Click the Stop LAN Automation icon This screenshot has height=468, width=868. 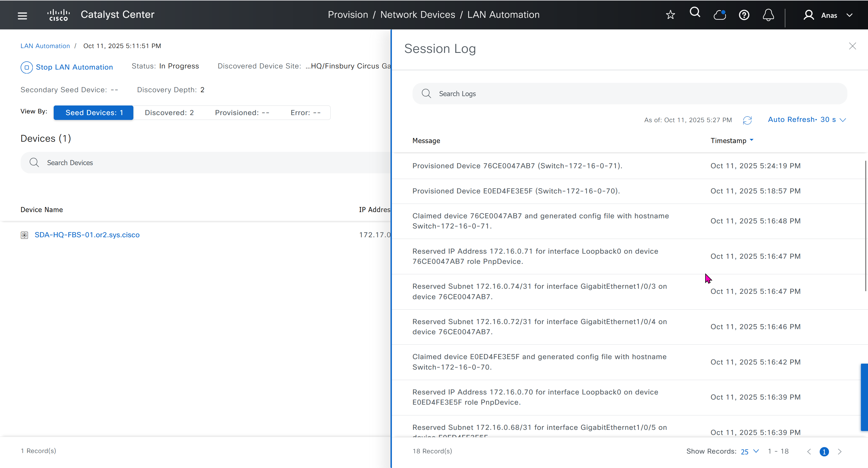point(27,67)
